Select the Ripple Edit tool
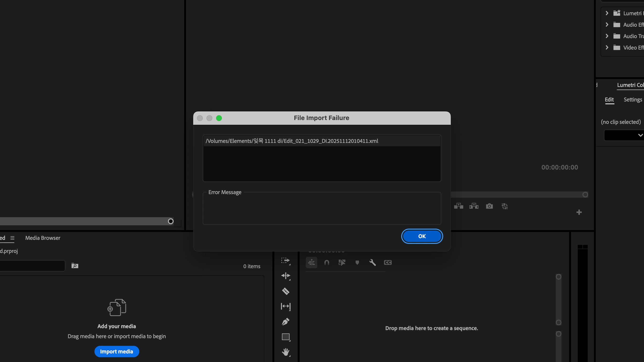 point(286,276)
